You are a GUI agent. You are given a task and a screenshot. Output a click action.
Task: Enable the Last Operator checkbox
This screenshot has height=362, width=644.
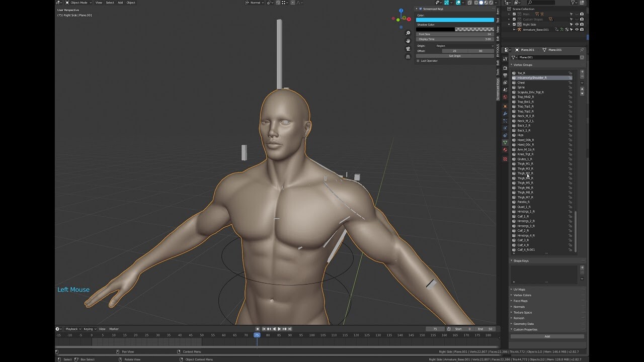418,61
